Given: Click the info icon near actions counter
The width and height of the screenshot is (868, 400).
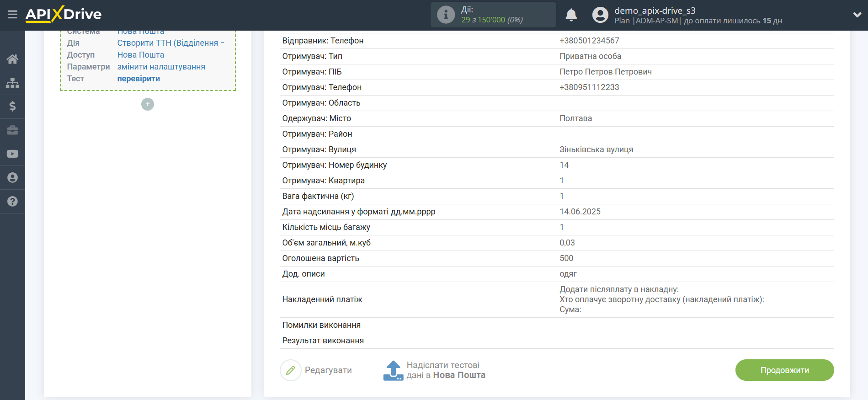Looking at the screenshot, I should [446, 15].
